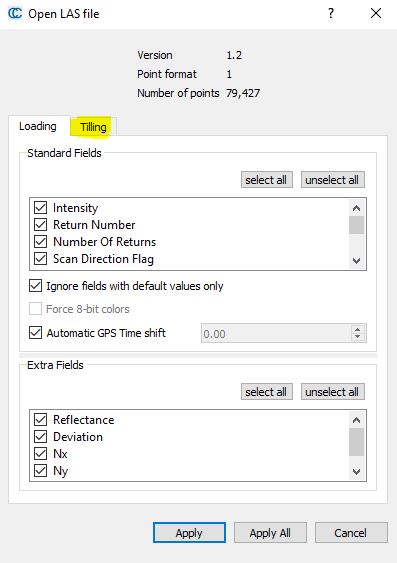Screen dimensions: 397x563
Task: Toggle the Return Number checkbox
Action: (x=41, y=225)
